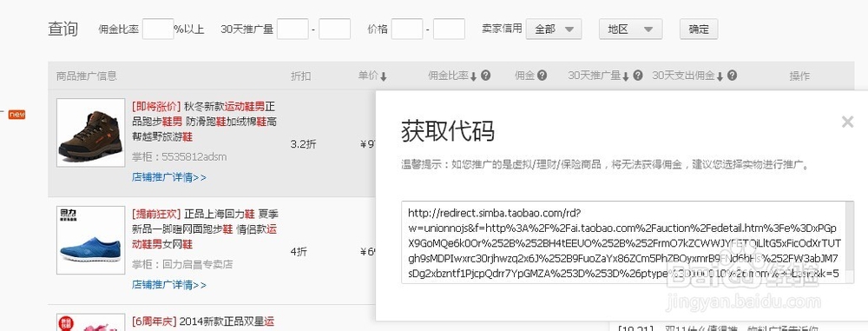This screenshot has height=331, width=868.
Task: Click the 商品推广信息 column header
Action: coord(86,76)
